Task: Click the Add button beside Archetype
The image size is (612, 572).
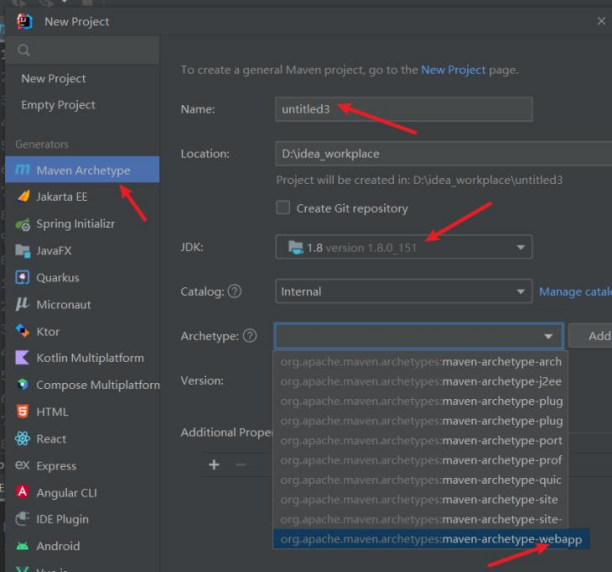Action: coord(591,336)
